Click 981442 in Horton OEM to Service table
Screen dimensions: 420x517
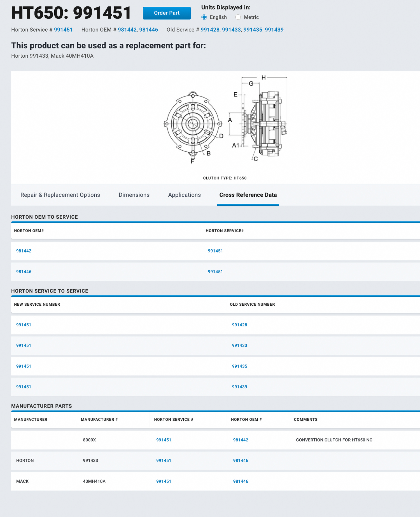(24, 251)
